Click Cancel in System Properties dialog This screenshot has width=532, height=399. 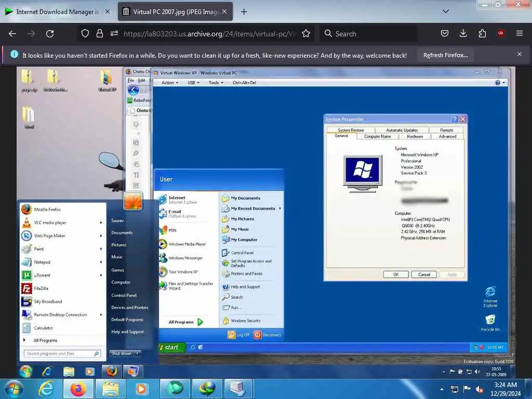424,274
